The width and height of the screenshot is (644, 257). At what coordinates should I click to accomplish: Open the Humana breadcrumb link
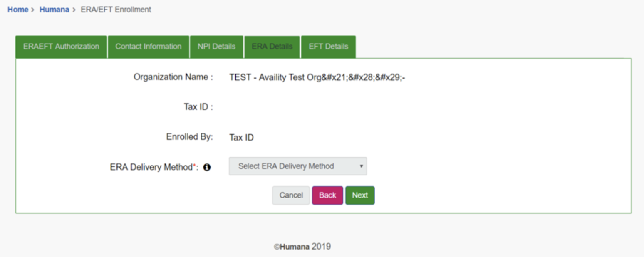point(54,10)
